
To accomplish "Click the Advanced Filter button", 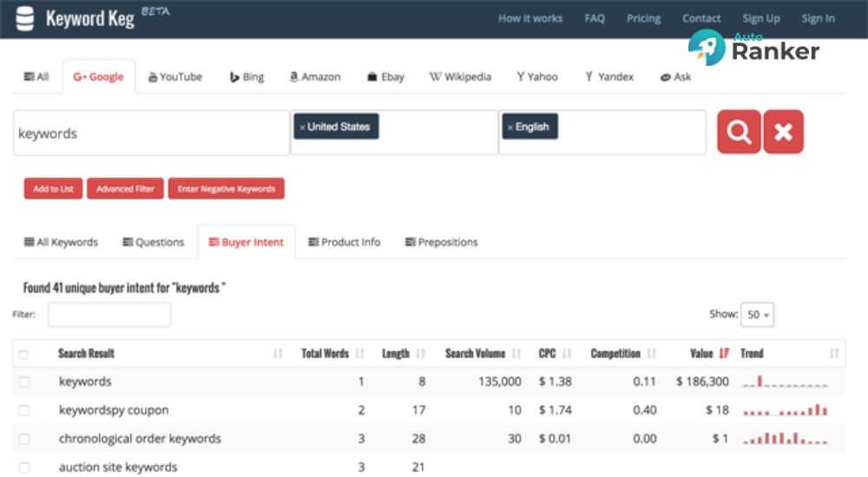I will [125, 189].
